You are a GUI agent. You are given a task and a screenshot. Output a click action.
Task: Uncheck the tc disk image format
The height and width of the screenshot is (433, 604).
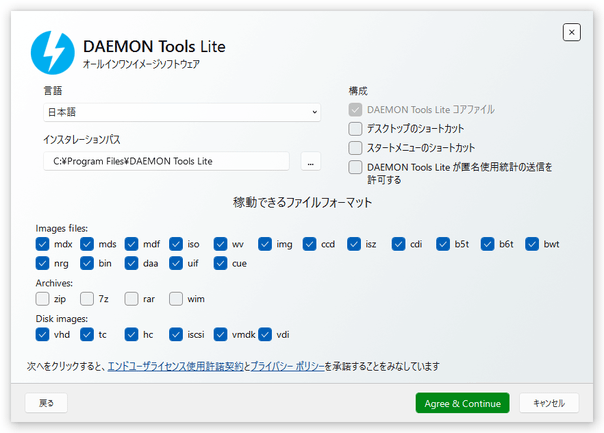pos(87,334)
